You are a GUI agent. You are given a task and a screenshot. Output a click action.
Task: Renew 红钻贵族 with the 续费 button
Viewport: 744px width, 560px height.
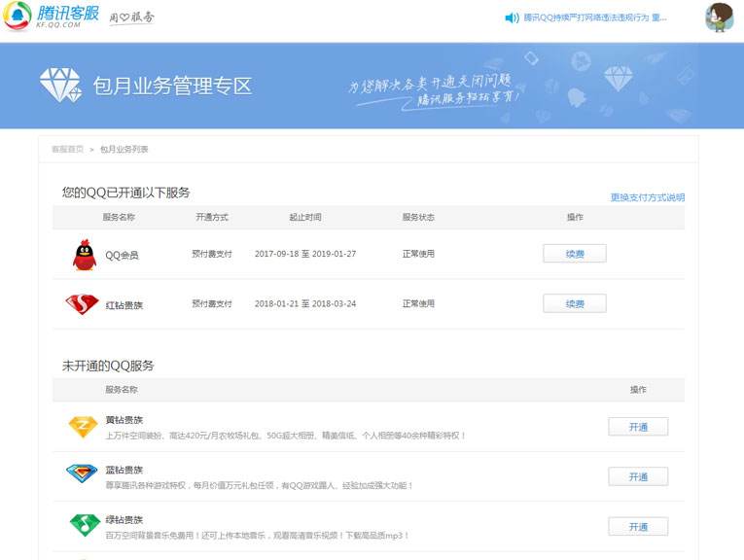pyautogui.click(x=574, y=304)
